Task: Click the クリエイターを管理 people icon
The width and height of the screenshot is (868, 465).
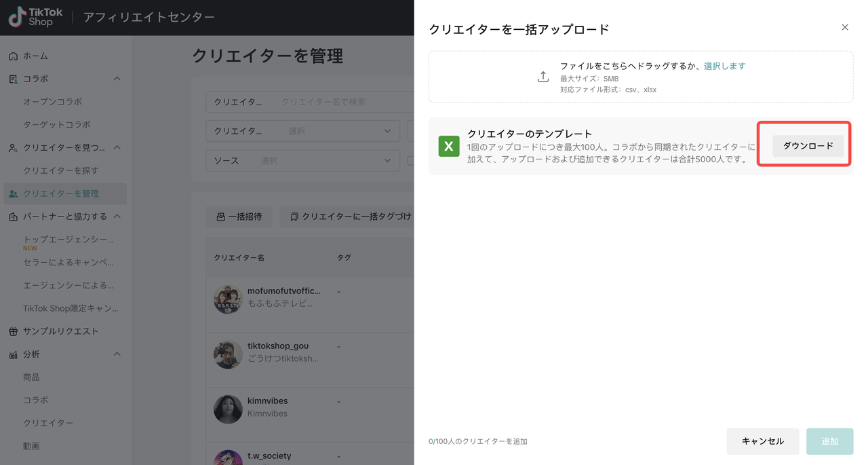Action: 13,193
